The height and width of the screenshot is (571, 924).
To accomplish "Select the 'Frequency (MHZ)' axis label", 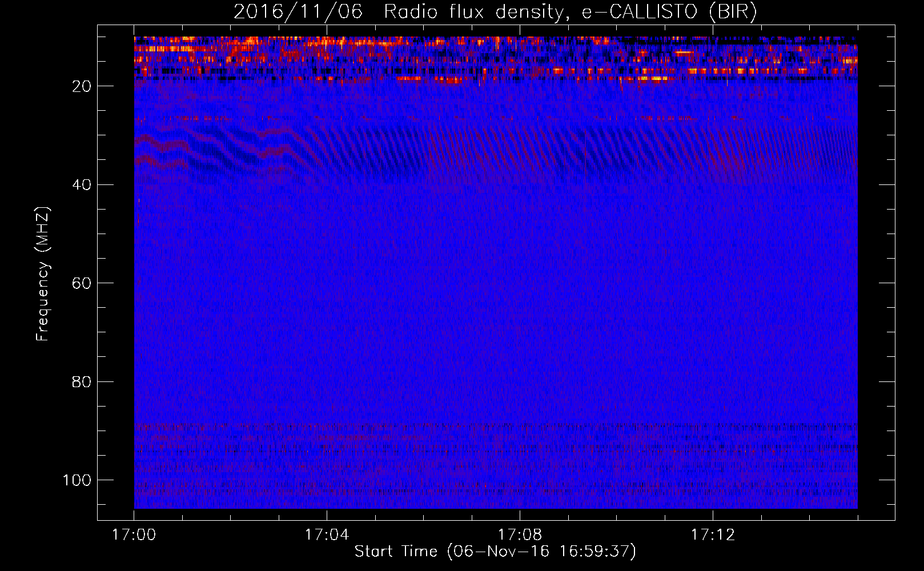I will 43,274.
